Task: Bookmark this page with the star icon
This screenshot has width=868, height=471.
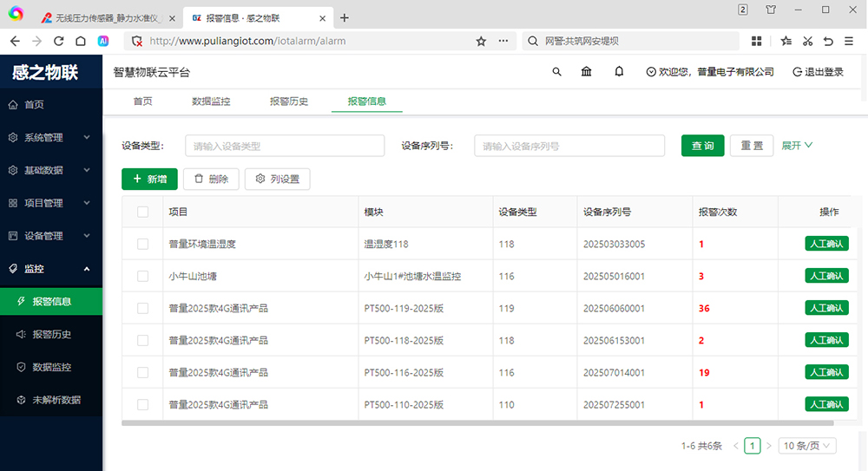Action: [481, 41]
